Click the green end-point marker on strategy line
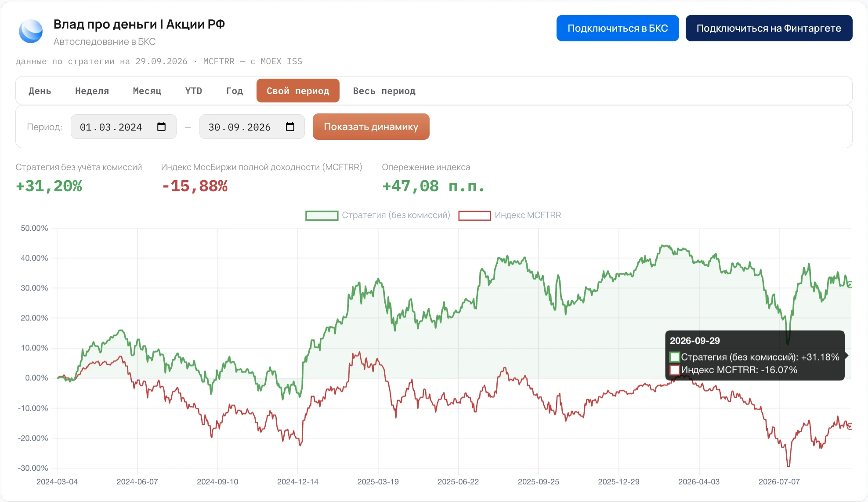This screenshot has width=868, height=502. click(850, 284)
